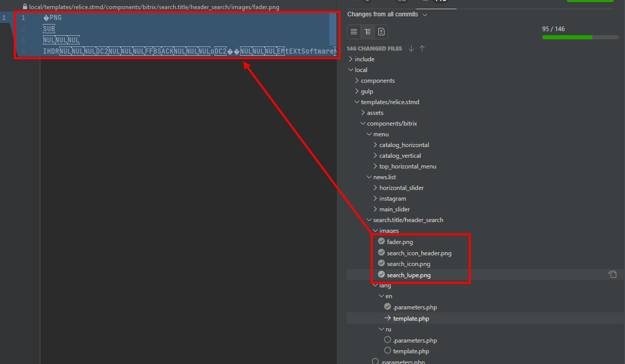This screenshot has width=625, height=364.
Task: Expand top_horizontal_menu folder
Action: [375, 166]
